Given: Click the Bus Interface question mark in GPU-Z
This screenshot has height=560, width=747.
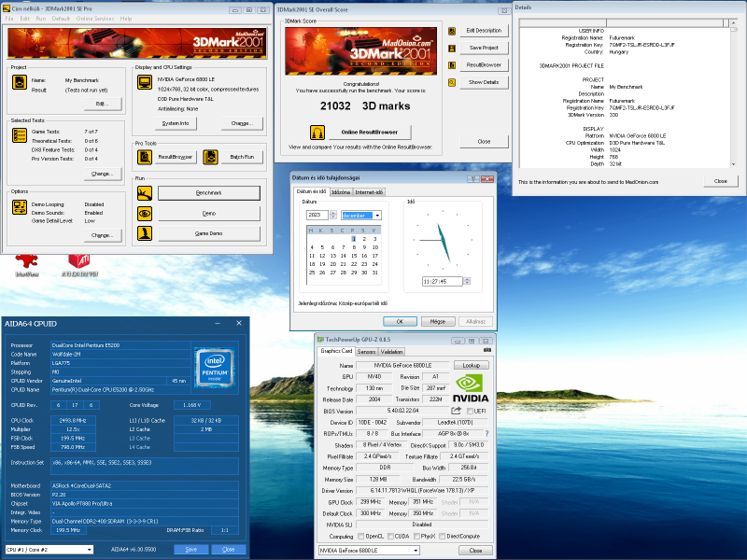Looking at the screenshot, I should [486, 434].
